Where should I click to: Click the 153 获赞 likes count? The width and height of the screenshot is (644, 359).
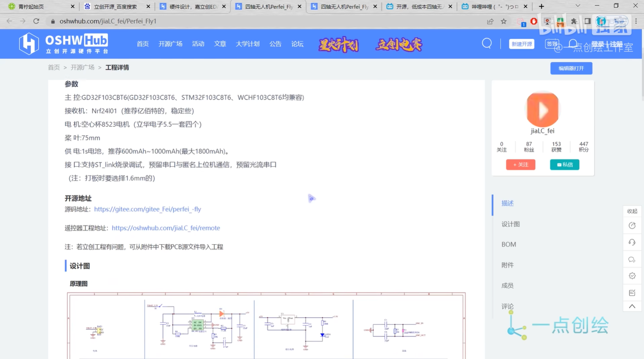coord(556,147)
